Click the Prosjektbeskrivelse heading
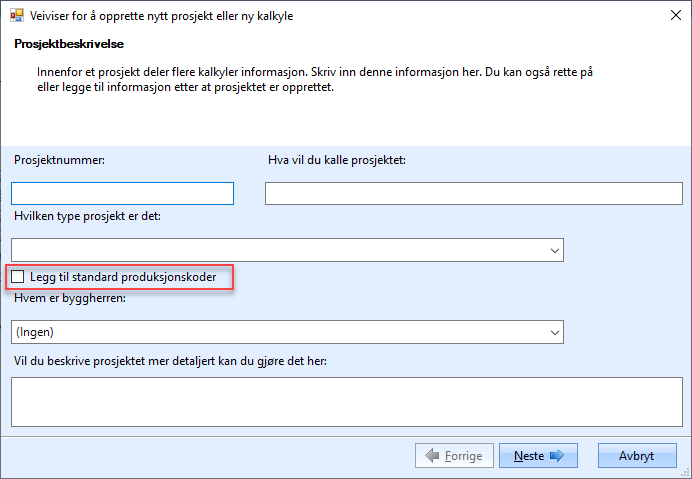The image size is (692, 479). (69, 45)
